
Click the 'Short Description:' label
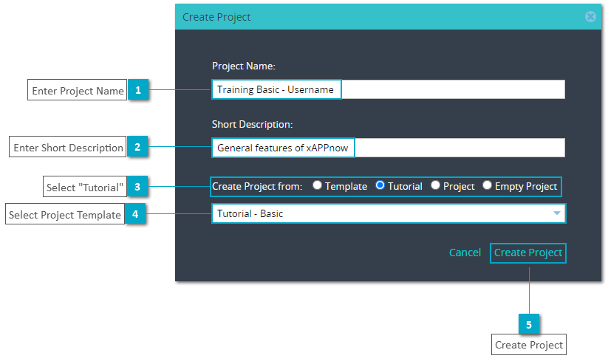tap(252, 125)
